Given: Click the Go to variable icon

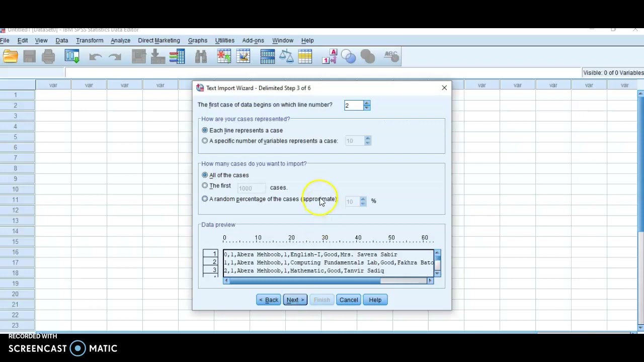Looking at the screenshot, I should (157, 56).
